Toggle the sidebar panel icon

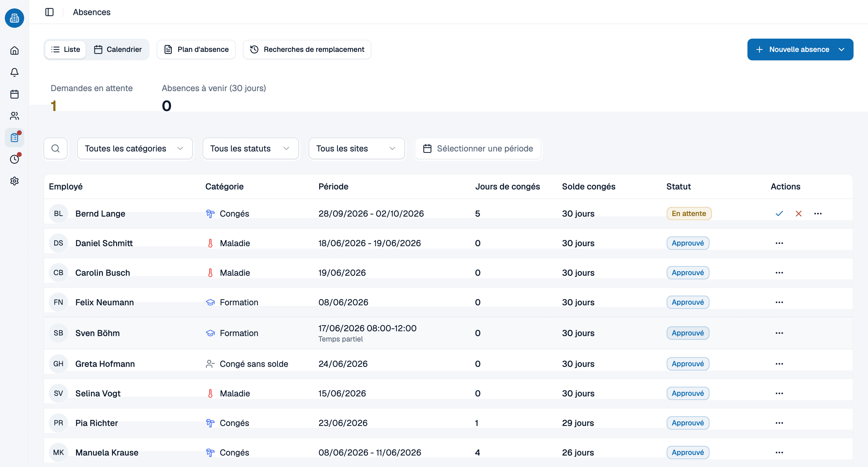pyautogui.click(x=49, y=12)
